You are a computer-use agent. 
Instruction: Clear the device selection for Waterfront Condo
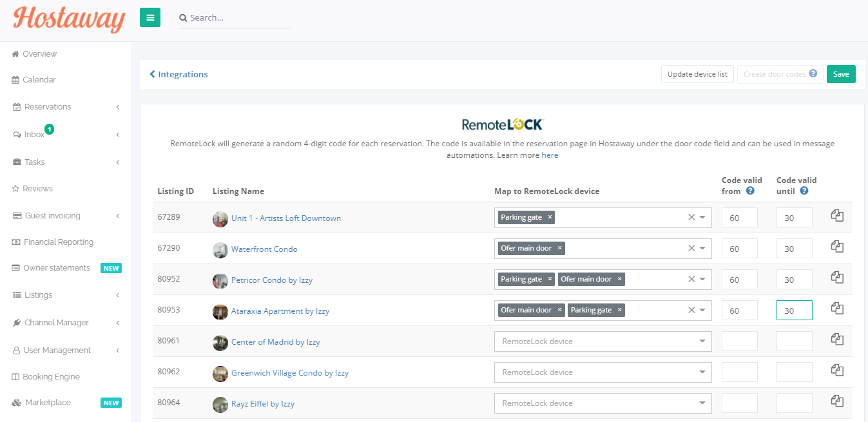point(691,248)
